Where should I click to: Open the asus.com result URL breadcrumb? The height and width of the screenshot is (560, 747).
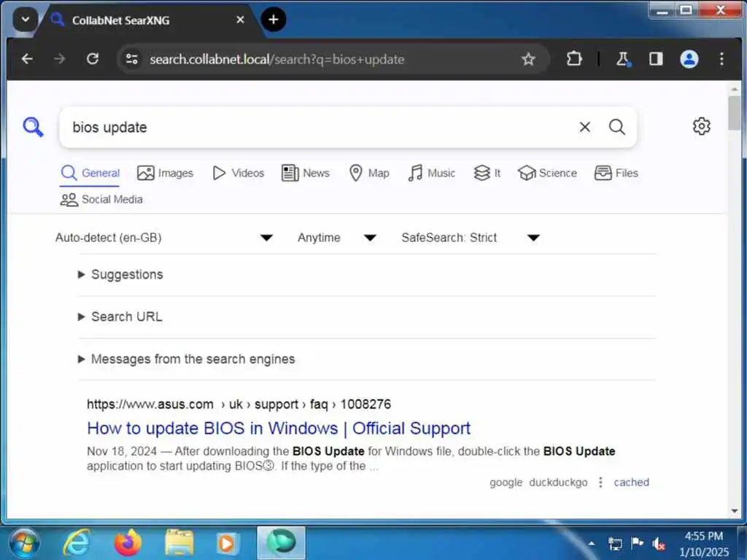tap(239, 404)
